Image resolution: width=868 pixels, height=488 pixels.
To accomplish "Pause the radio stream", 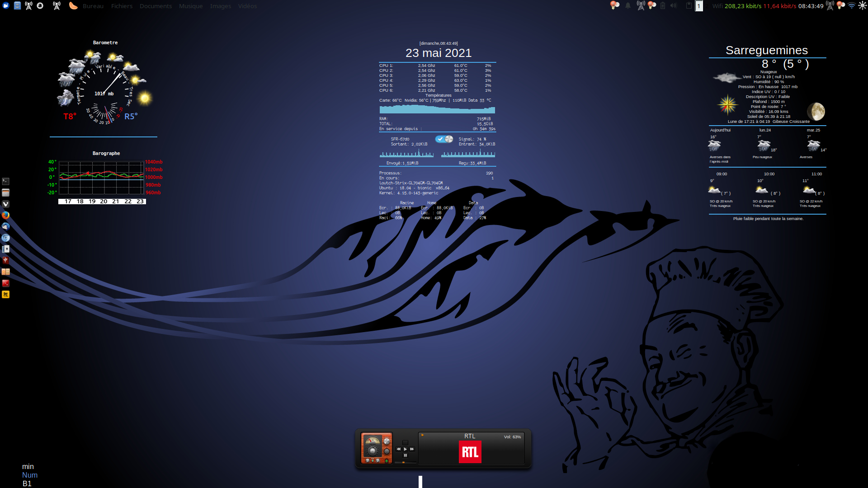I will coord(405,455).
